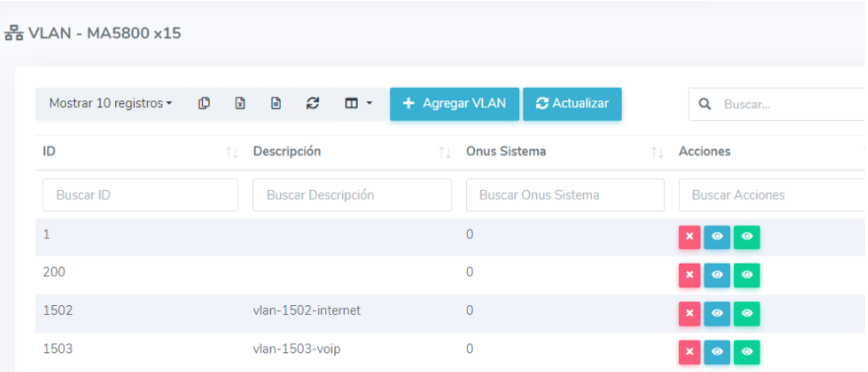The height and width of the screenshot is (372, 868).
Task: Click ID cell 200
Action: click(x=54, y=272)
